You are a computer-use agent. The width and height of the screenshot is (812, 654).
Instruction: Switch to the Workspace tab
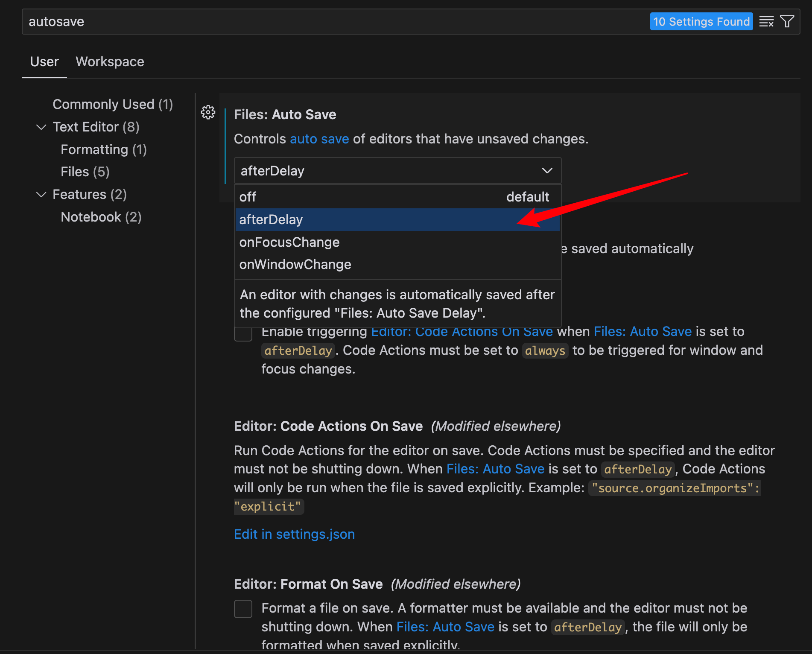pyautogui.click(x=110, y=62)
